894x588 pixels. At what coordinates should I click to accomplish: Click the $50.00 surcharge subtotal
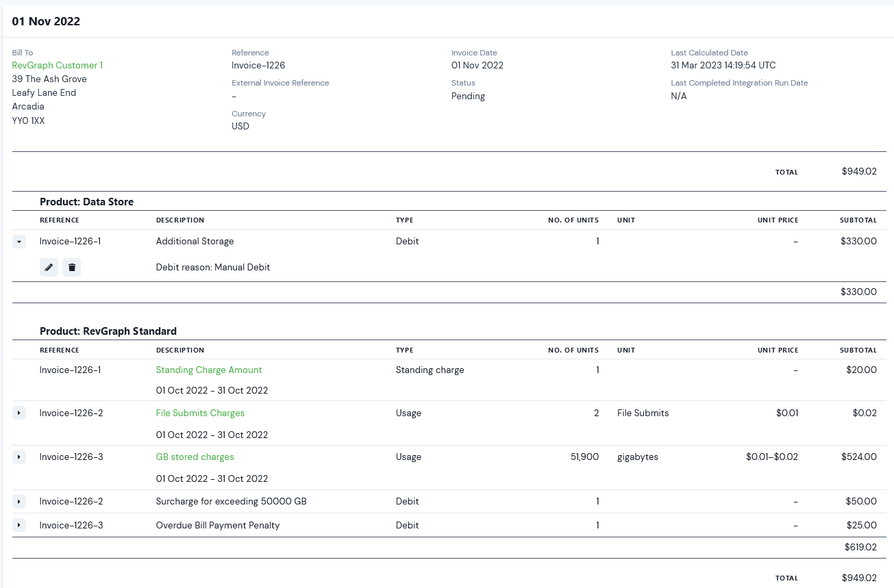click(862, 501)
